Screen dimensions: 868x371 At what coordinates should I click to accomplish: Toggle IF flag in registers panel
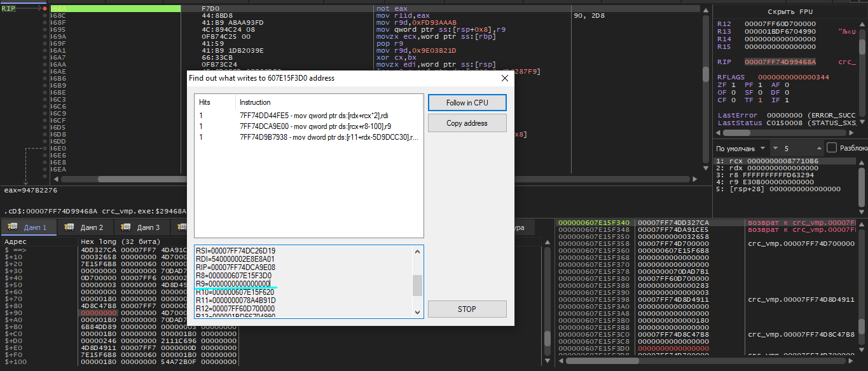[x=780, y=100]
